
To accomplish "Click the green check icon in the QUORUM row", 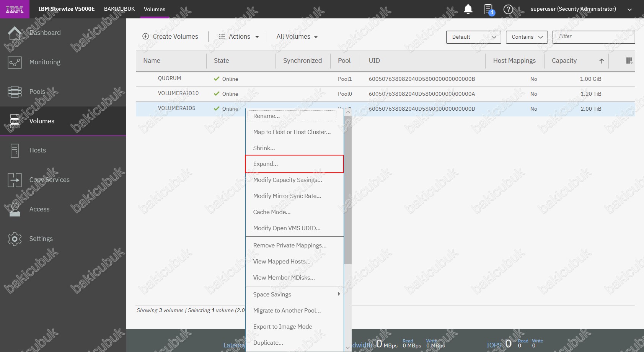I will (217, 79).
